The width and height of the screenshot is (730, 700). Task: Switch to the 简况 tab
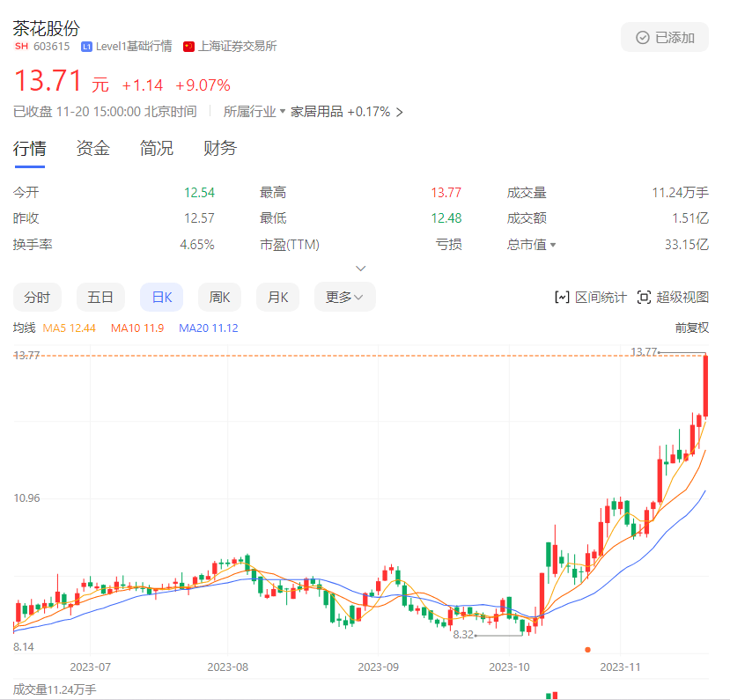click(157, 148)
